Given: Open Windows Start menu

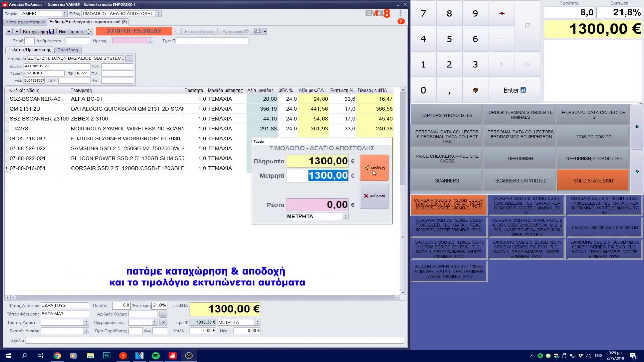Looking at the screenshot, I should [x=9, y=356].
